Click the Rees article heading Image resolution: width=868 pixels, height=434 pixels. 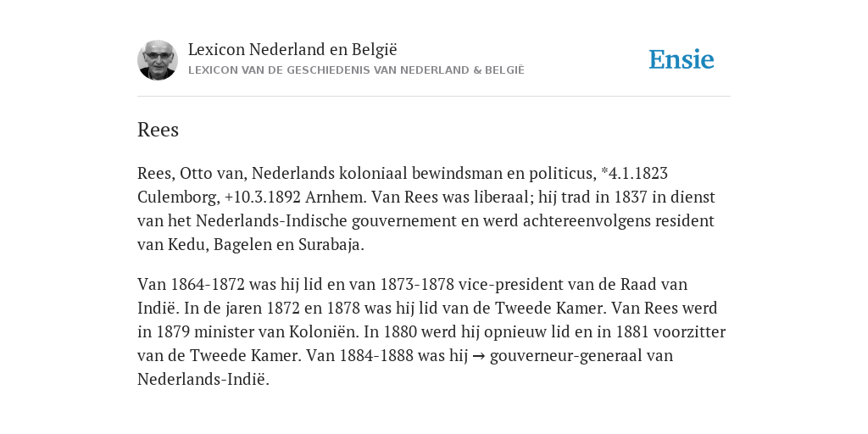(158, 130)
